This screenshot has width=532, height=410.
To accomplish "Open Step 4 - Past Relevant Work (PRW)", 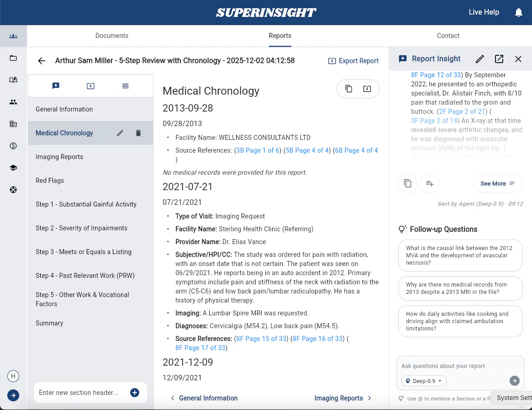I will point(90,276).
